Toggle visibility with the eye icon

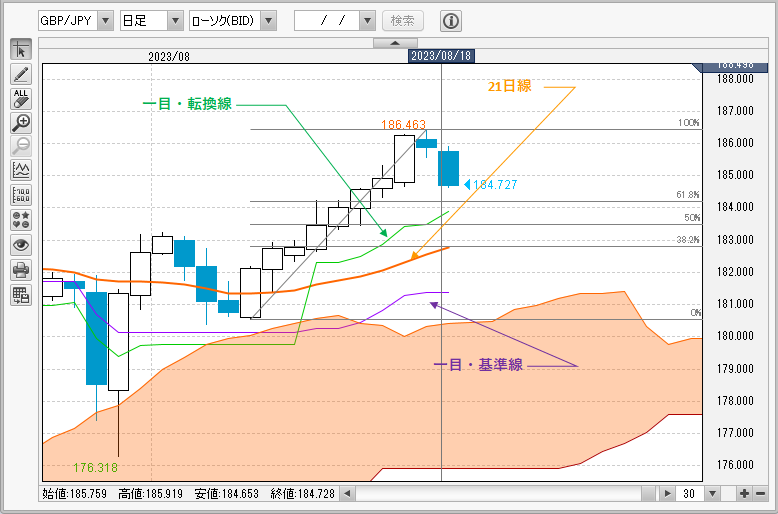pos(21,245)
